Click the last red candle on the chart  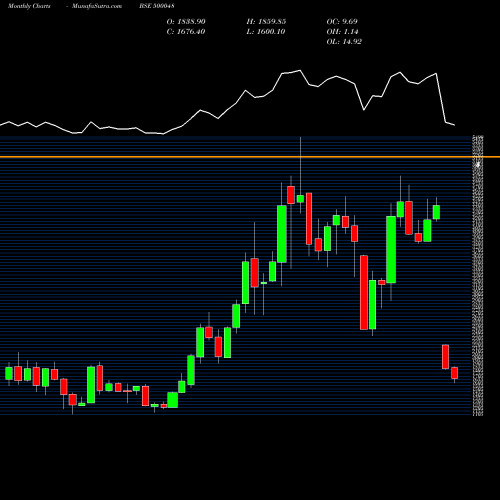pos(454,373)
